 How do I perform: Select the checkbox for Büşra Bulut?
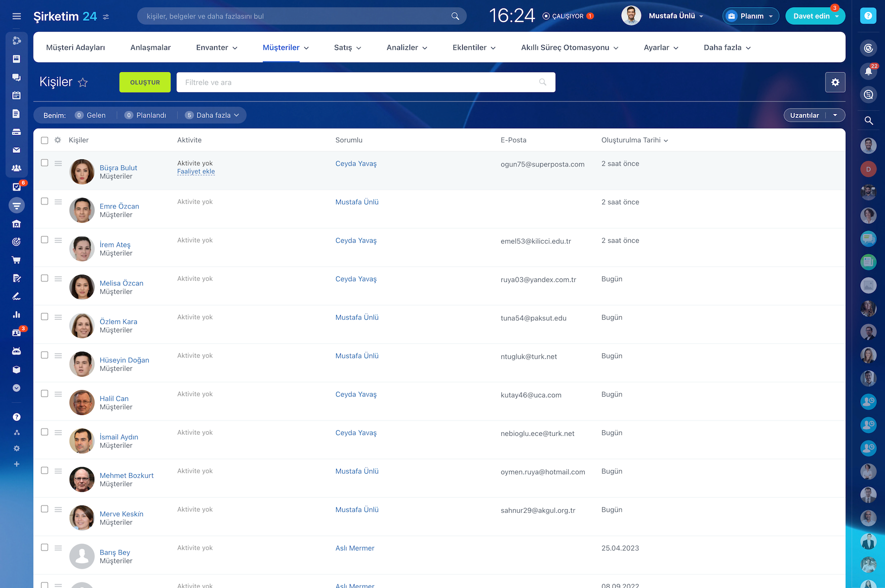tap(45, 163)
